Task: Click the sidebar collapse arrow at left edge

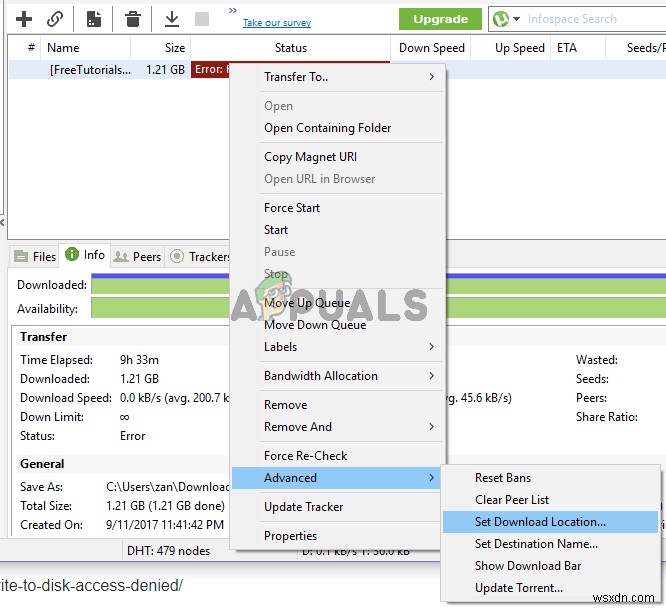Action: (x=2, y=222)
